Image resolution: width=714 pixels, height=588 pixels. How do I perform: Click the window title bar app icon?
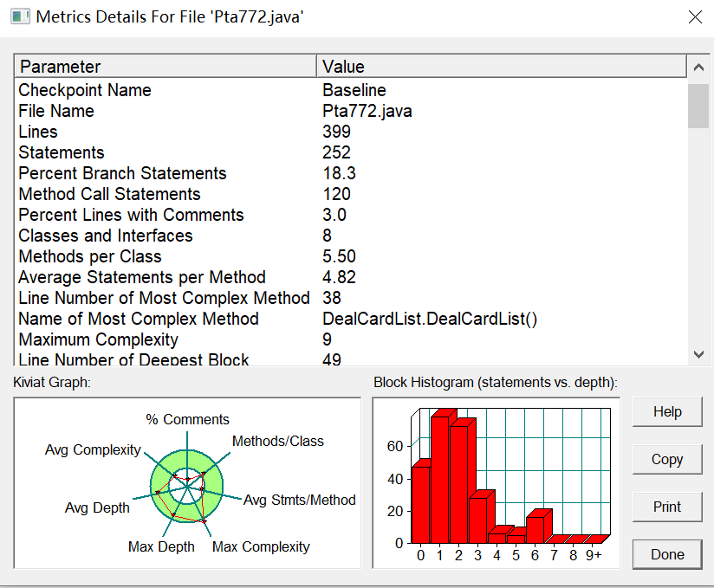pos(20,16)
